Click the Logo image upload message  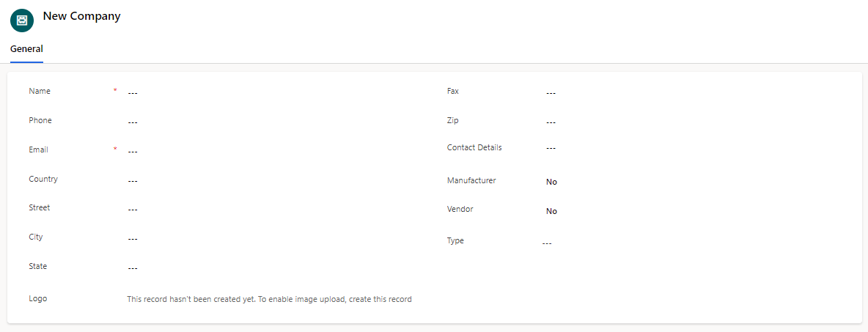click(270, 299)
